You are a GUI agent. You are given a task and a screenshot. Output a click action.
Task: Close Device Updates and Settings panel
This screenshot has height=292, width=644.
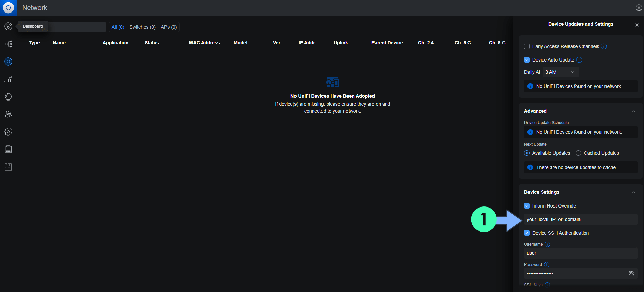click(x=637, y=25)
